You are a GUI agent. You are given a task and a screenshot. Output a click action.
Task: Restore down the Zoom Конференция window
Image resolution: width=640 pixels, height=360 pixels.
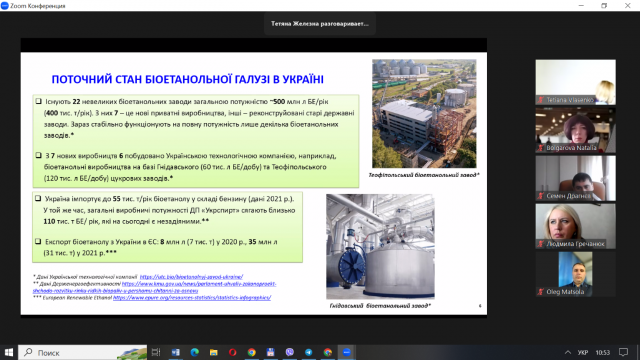click(x=604, y=6)
